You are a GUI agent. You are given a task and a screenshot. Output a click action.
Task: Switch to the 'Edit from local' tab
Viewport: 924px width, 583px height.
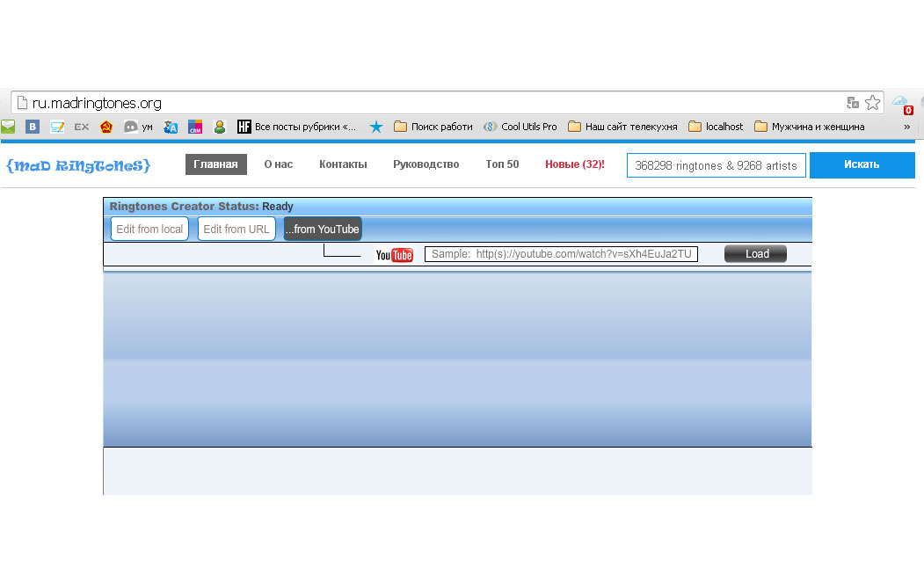pos(149,230)
